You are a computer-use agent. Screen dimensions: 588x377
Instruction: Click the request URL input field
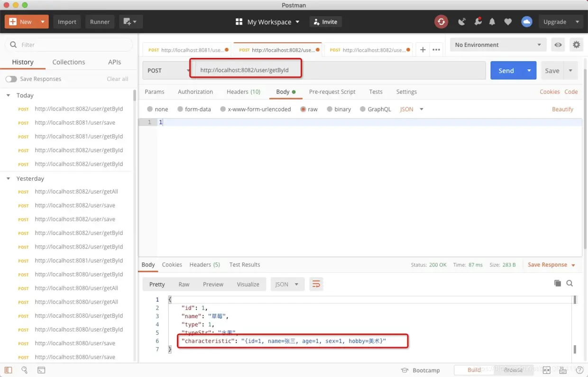click(338, 70)
